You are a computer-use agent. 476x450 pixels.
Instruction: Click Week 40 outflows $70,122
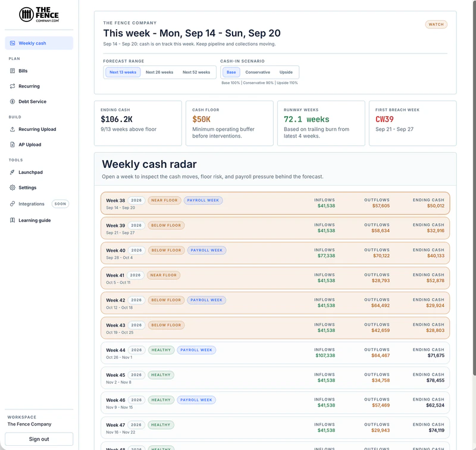coord(381,256)
